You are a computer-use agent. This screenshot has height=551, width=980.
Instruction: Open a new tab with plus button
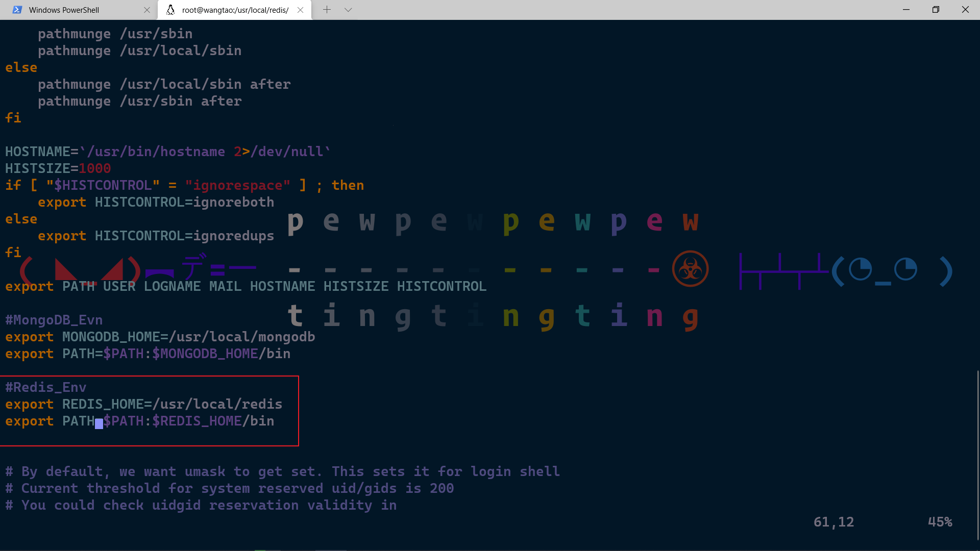point(327,10)
